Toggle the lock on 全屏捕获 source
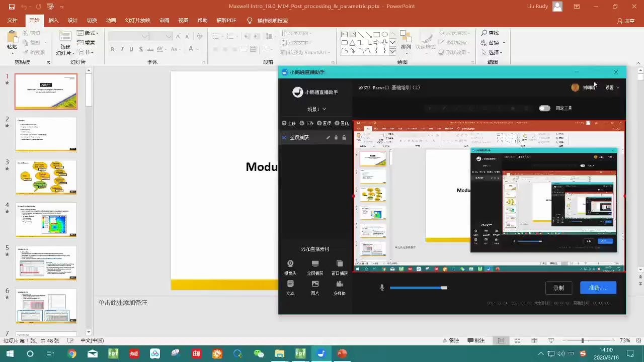 pyautogui.click(x=344, y=137)
